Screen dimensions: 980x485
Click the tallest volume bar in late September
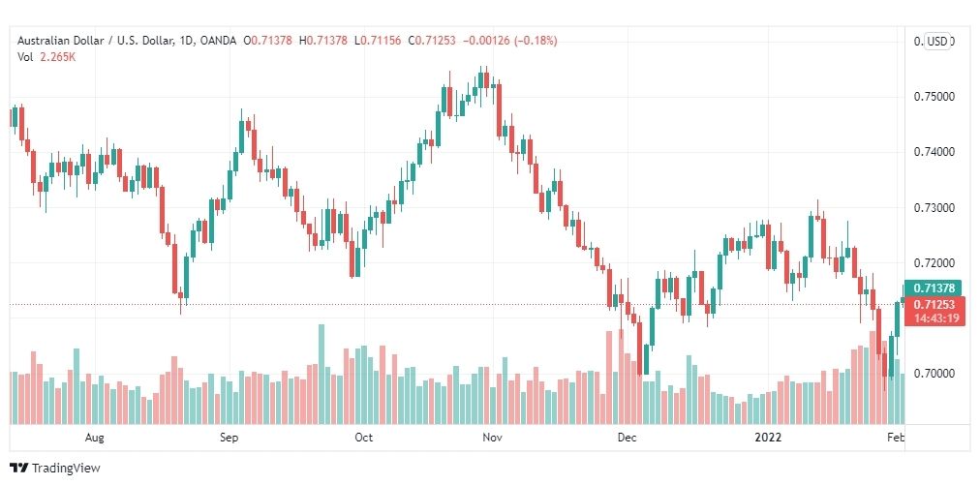[322, 375]
